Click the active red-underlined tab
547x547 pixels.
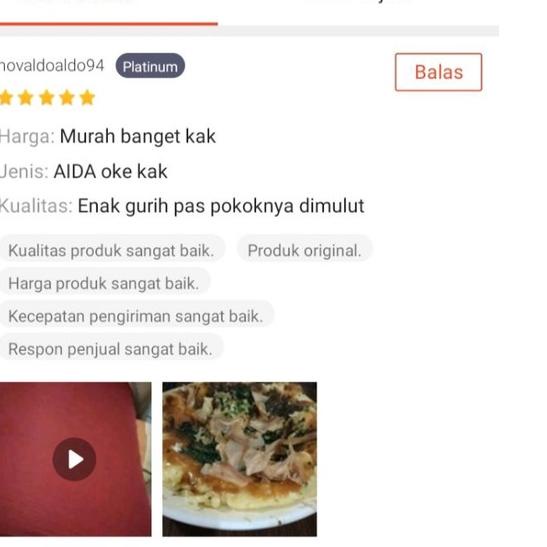point(108,12)
